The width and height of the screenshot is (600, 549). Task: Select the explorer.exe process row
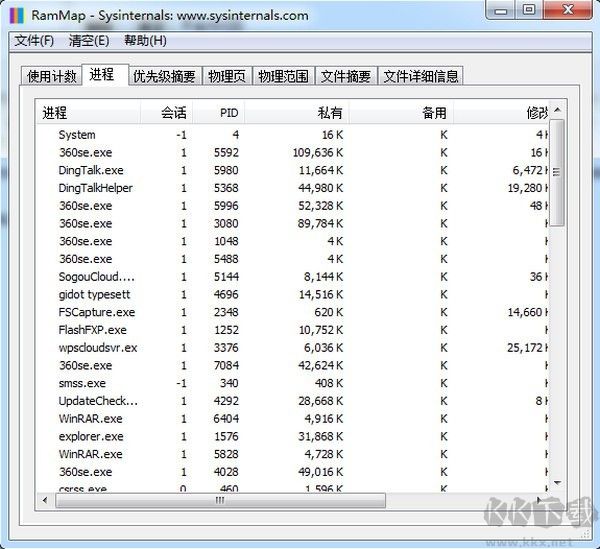[293, 437]
